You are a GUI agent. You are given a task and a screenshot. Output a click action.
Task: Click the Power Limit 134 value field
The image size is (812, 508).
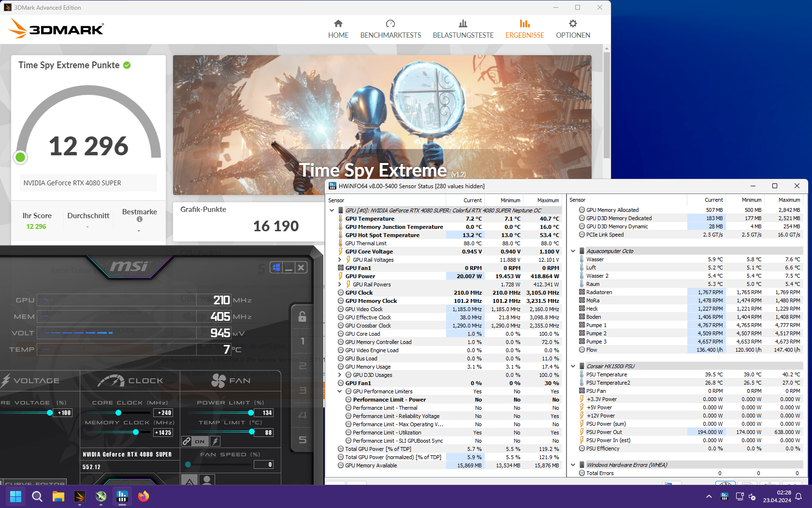[264, 413]
